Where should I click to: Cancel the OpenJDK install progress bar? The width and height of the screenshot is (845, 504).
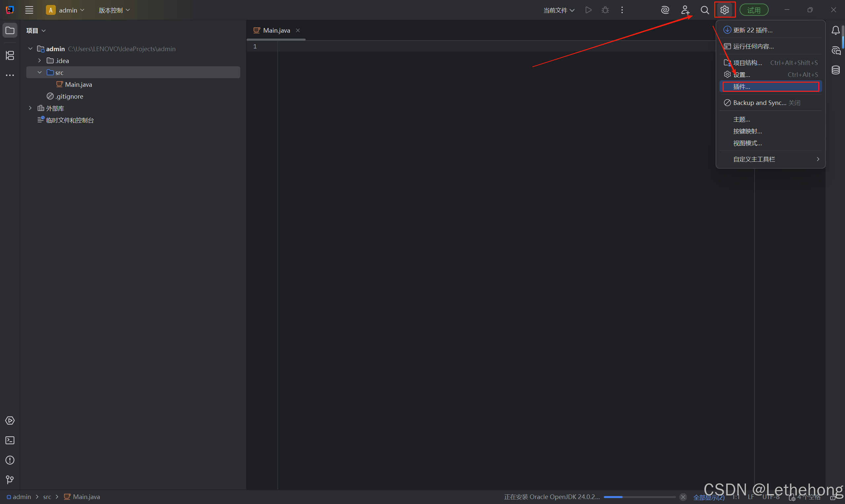(683, 497)
